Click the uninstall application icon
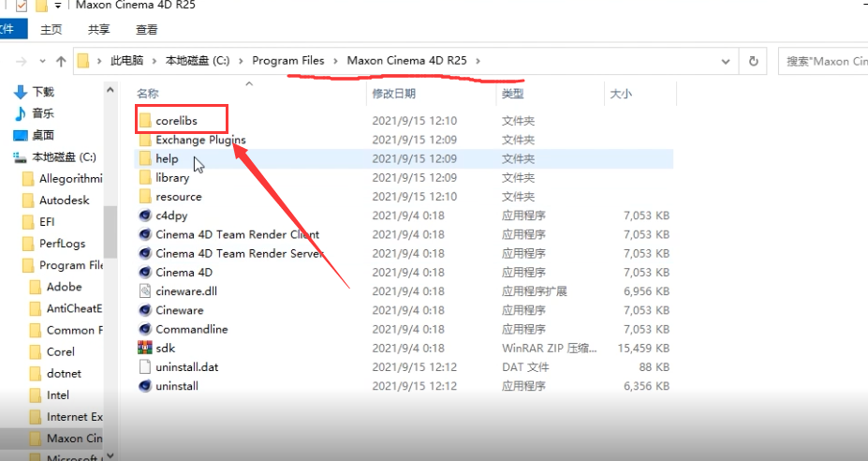The image size is (868, 461). click(x=145, y=386)
